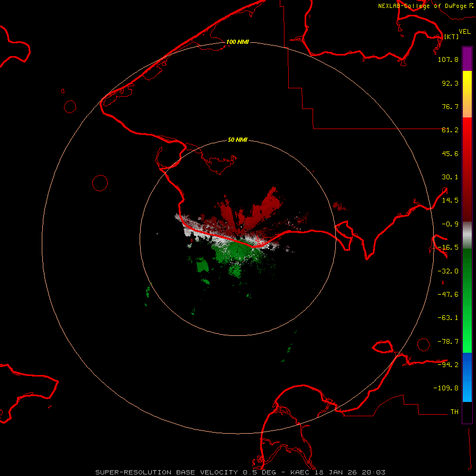Click the -63.1 velocity scale value

[448, 318]
